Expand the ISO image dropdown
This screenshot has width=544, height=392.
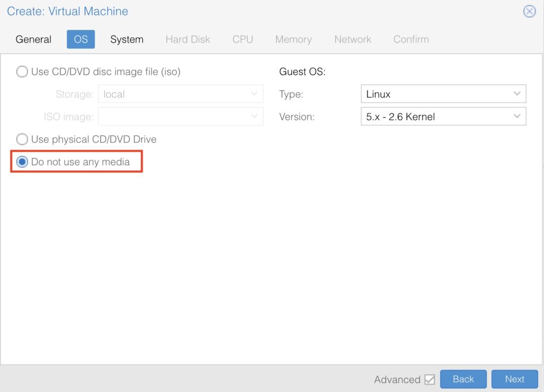pos(181,116)
